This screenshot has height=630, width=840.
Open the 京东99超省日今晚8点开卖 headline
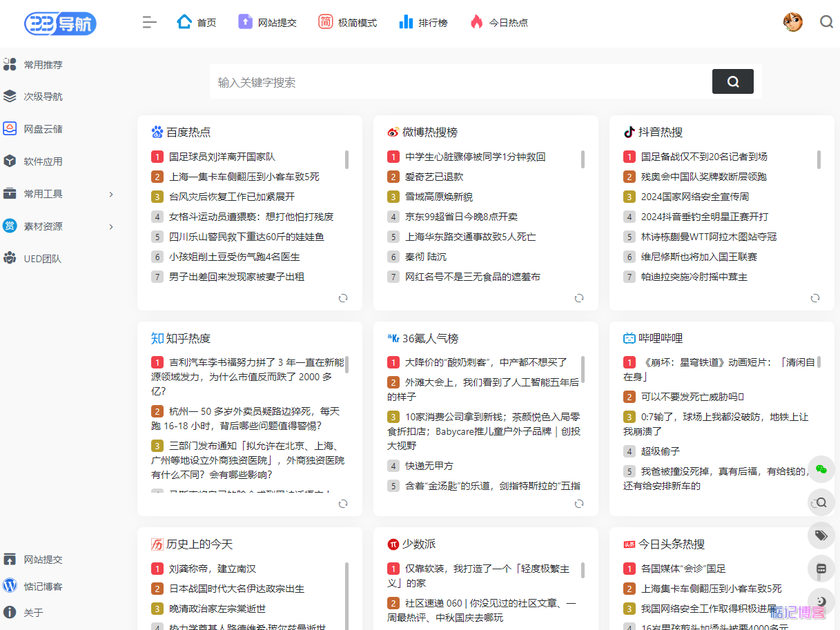[461, 217]
